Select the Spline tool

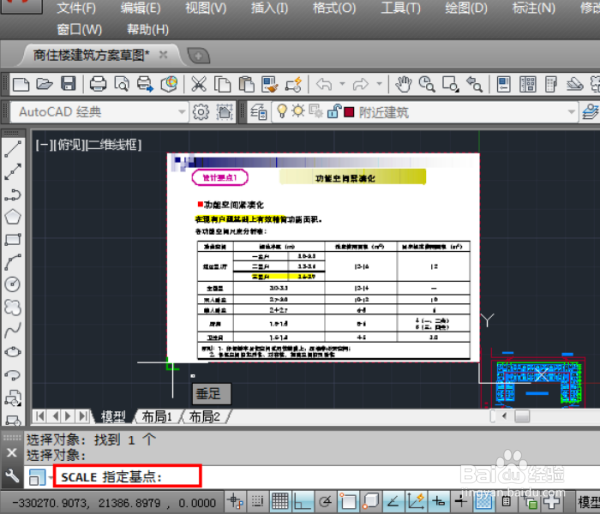(x=13, y=330)
